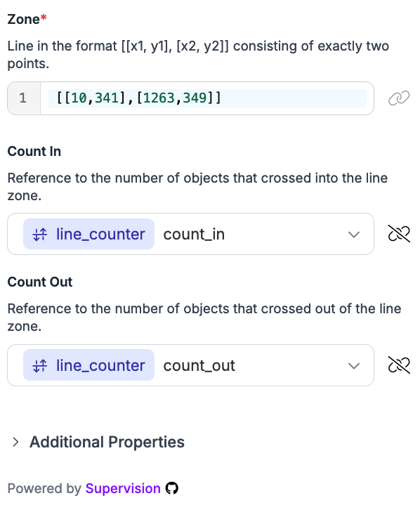The image size is (420, 524).
Task: Click the count_out value text
Action: click(199, 365)
